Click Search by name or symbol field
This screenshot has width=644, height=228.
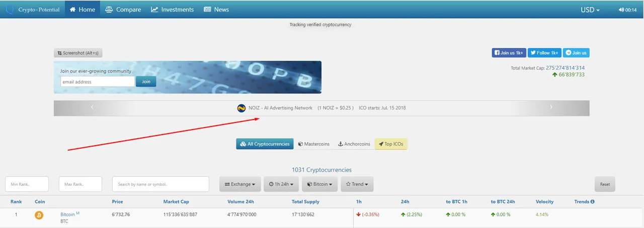160,184
